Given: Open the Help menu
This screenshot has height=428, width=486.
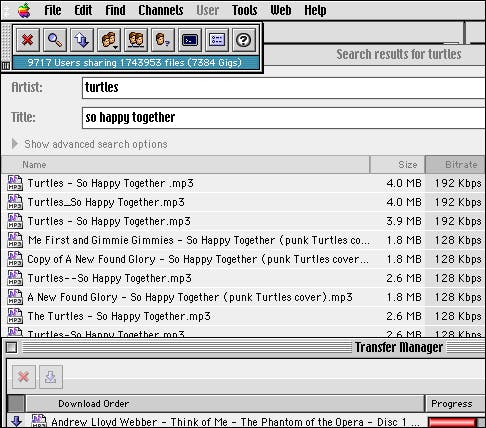Looking at the screenshot, I should pyautogui.click(x=315, y=10).
